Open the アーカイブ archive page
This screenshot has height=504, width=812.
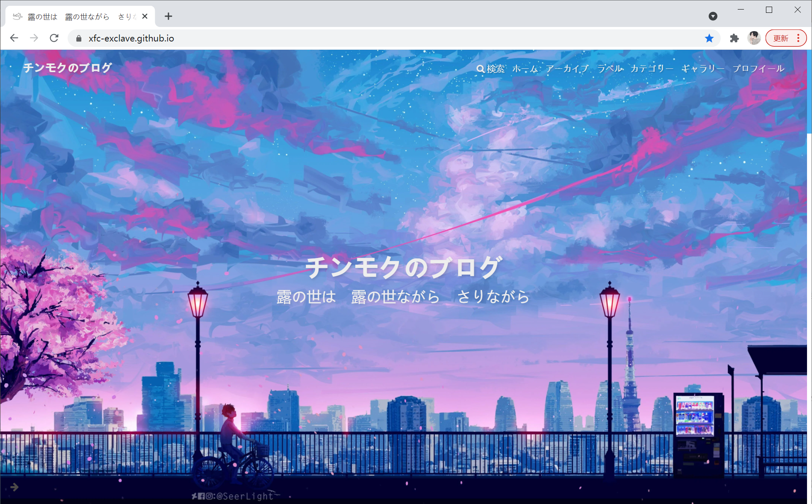567,68
